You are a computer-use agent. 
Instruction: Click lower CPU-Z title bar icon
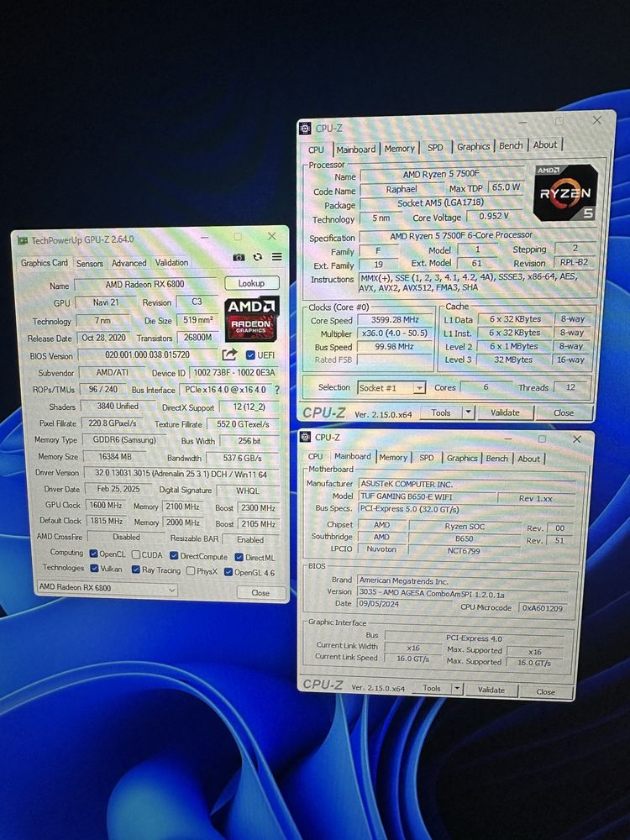[x=306, y=437]
